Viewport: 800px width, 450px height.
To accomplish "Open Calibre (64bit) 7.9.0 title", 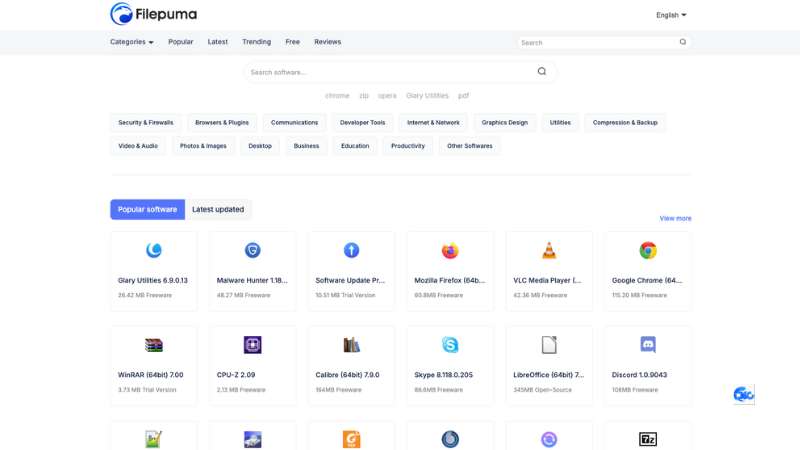I will (347, 374).
